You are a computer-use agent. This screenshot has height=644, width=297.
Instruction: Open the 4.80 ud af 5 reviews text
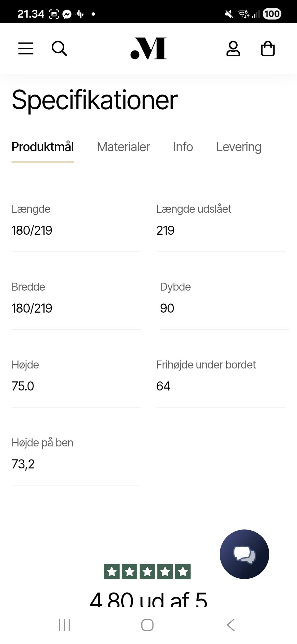[148, 599]
